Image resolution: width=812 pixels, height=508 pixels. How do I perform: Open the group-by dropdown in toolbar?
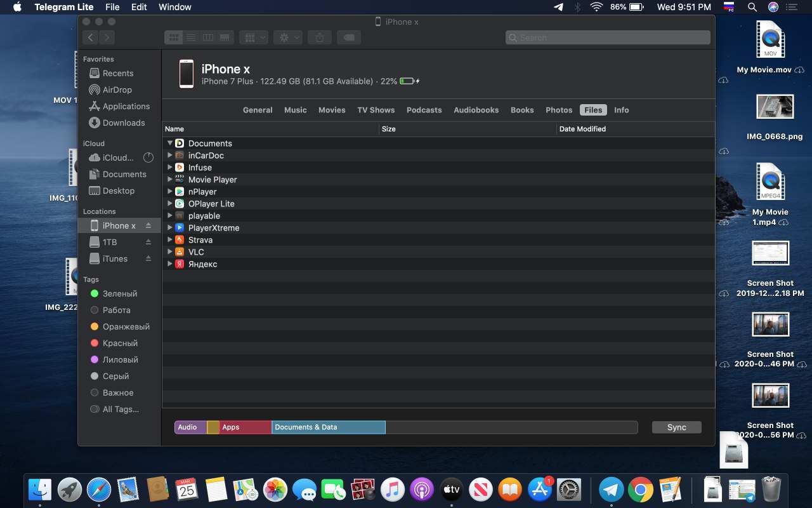tap(255, 37)
